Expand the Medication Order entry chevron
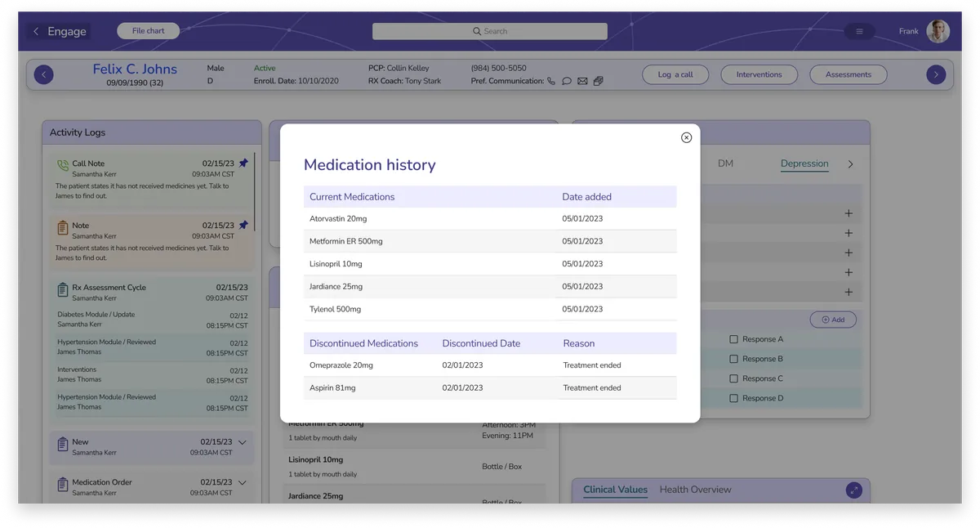 [x=242, y=483]
